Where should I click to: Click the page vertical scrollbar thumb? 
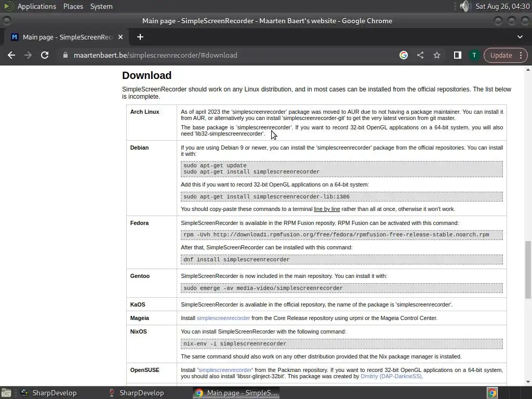pyautogui.click(x=528, y=270)
